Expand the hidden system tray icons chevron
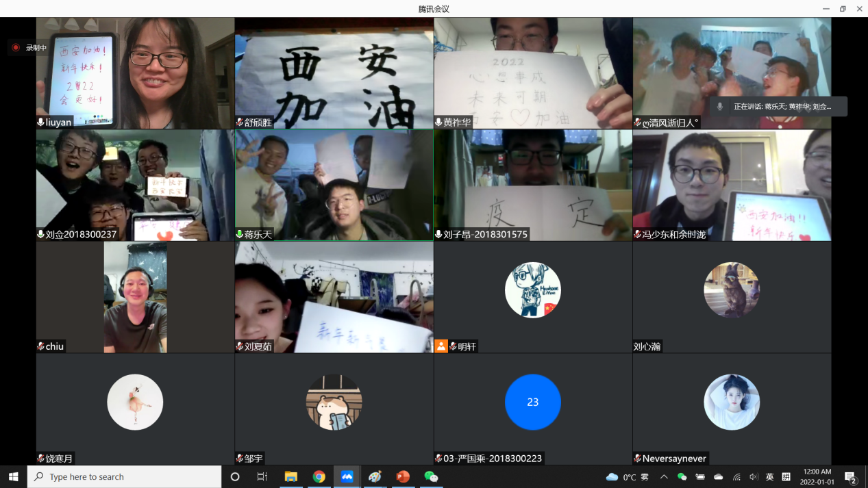Viewport: 868px width, 488px height. click(x=663, y=477)
